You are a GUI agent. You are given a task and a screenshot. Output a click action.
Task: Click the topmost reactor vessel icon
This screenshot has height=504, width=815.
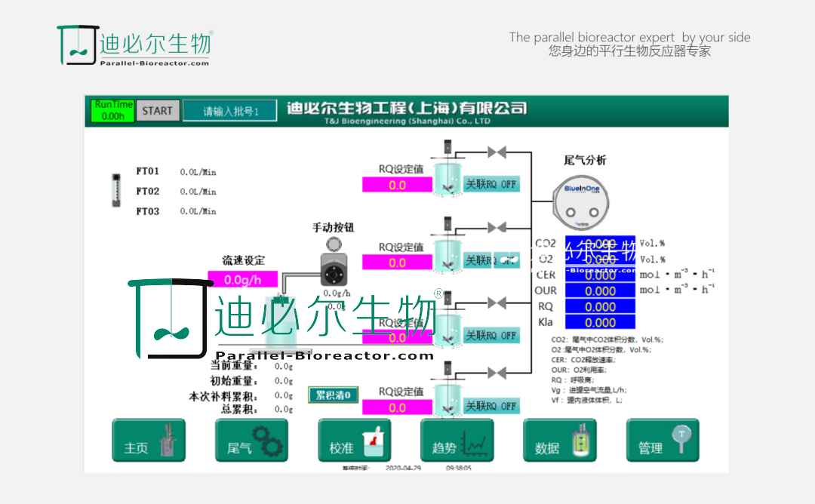[447, 178]
